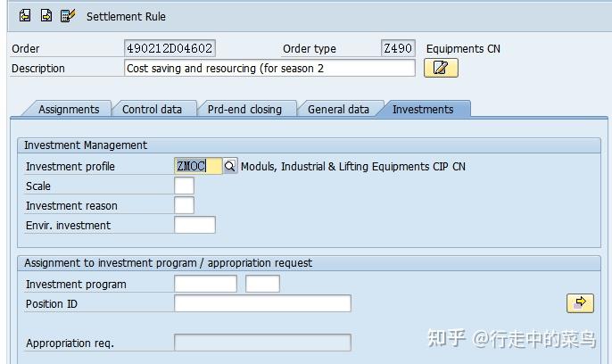Click the 'Description' label
This screenshot has height=364, width=612.
tap(38, 69)
